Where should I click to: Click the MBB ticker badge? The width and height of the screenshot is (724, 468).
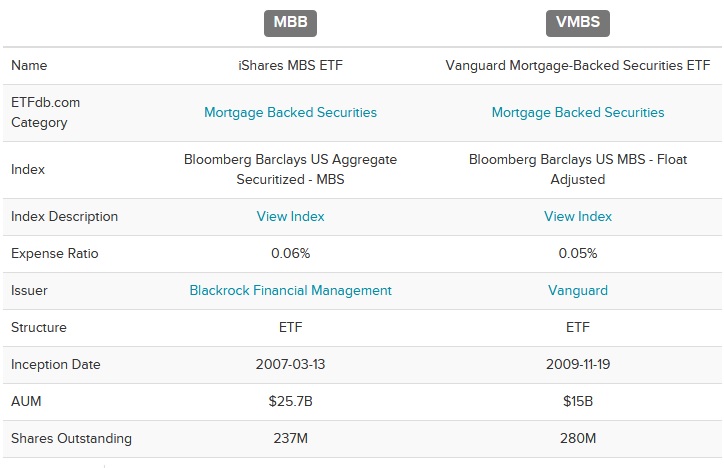click(x=290, y=23)
